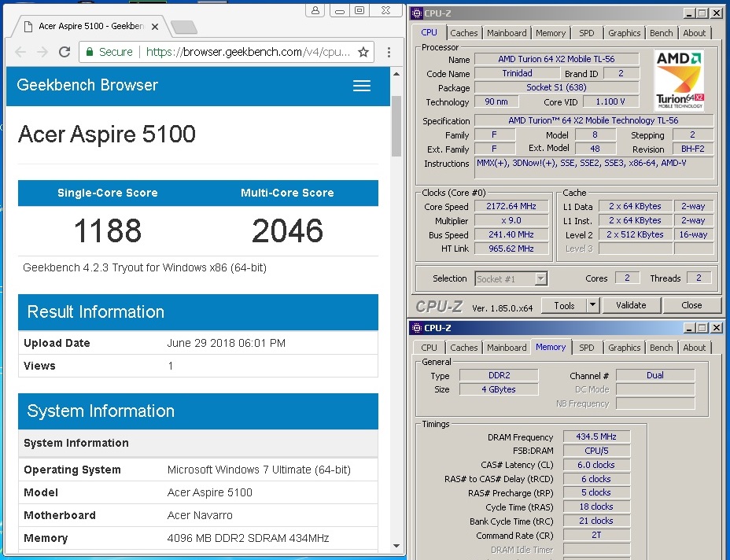730x560 pixels.
Task: Open the Geekbench Browser hamburger menu
Action: tap(362, 86)
